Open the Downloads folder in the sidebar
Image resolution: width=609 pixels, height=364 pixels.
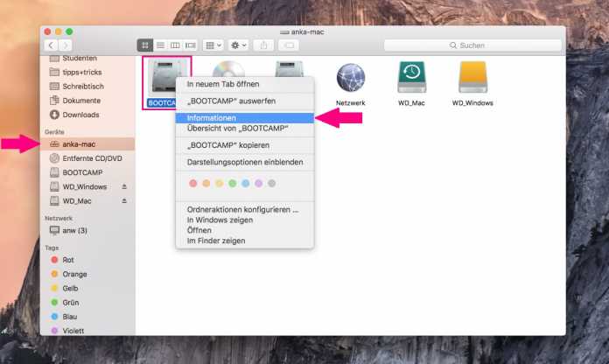[80, 115]
